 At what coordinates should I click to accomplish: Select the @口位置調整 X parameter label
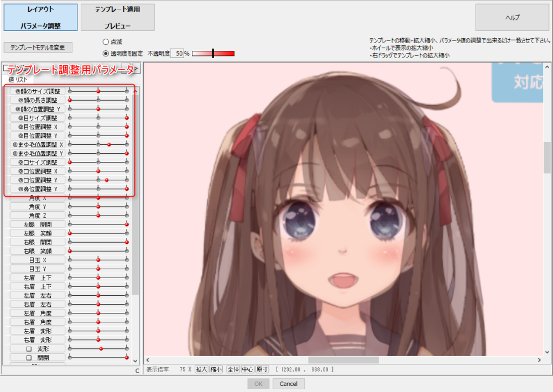tap(38, 171)
